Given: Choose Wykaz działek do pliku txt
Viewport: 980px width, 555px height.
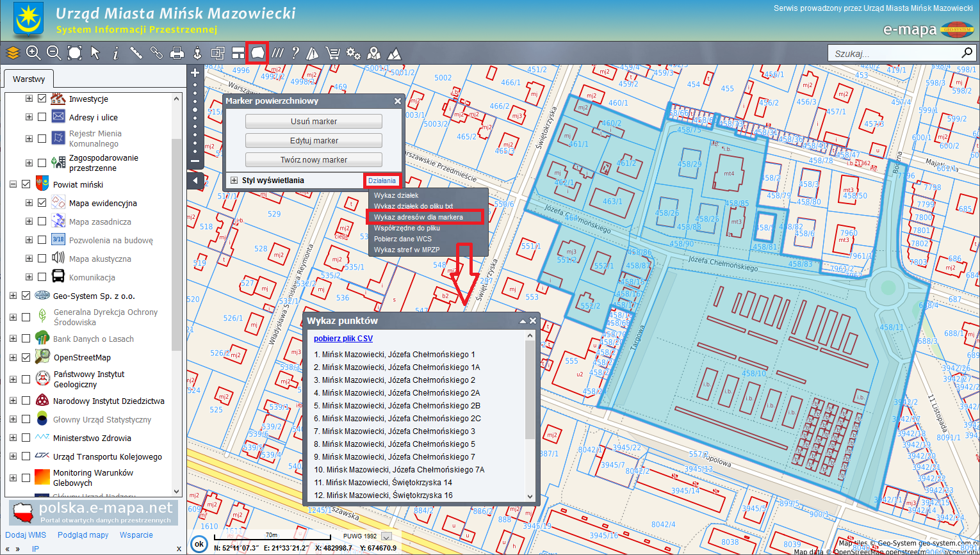Looking at the screenshot, I should [414, 206].
